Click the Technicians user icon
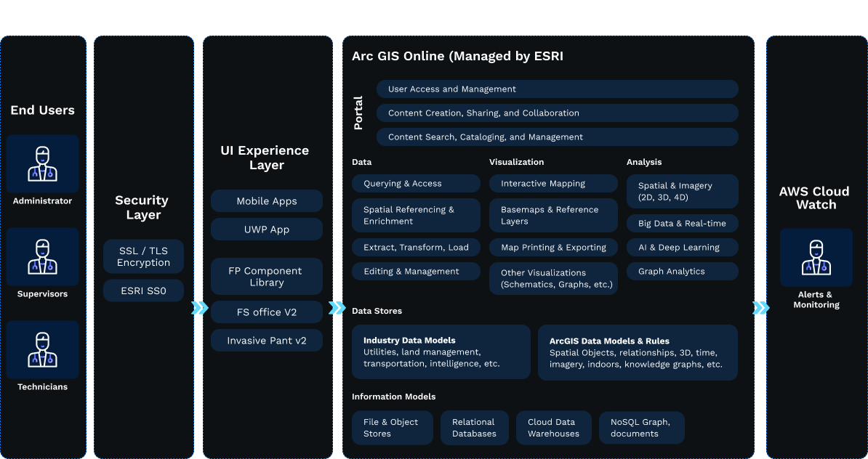Viewport: 868px width, 459px height. tap(43, 349)
